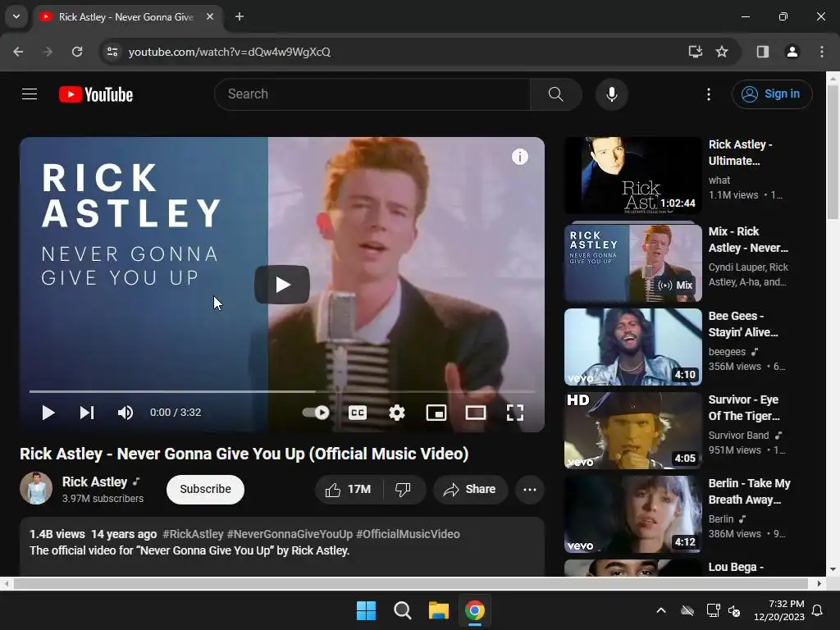Open the Chrome three-dot menu
Viewport: 840px width, 630px height.
click(x=822, y=52)
